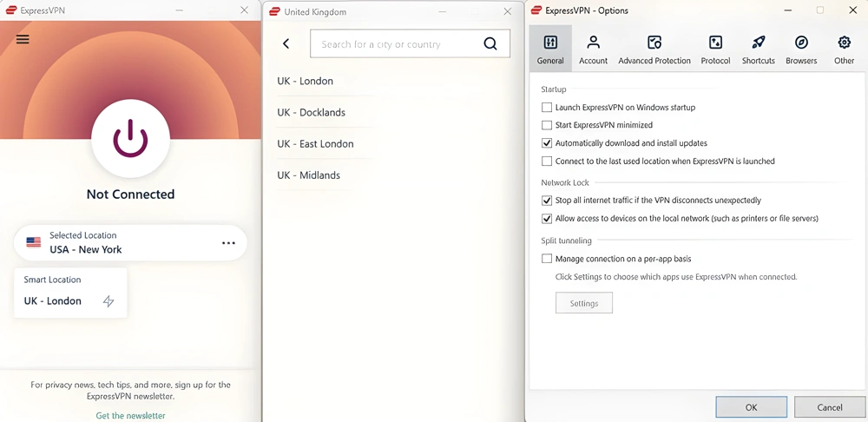This screenshot has height=422, width=868.
Task: Open the Get the newsletter link
Action: (x=131, y=415)
